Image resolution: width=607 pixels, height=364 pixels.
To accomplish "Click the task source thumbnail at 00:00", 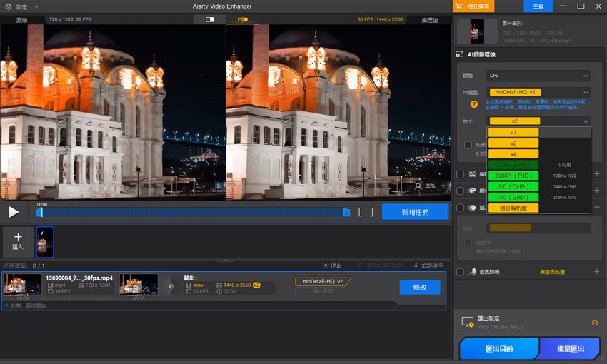I will (22, 285).
